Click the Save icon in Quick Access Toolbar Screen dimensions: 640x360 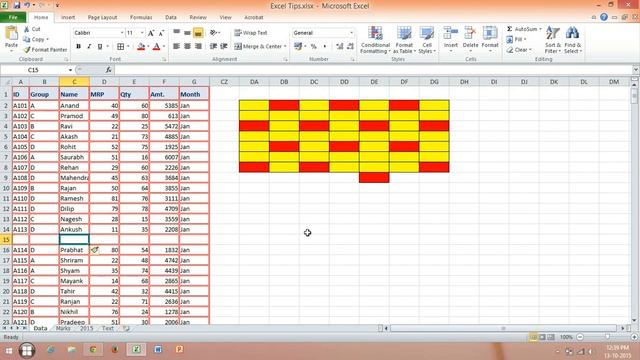coord(17,5)
